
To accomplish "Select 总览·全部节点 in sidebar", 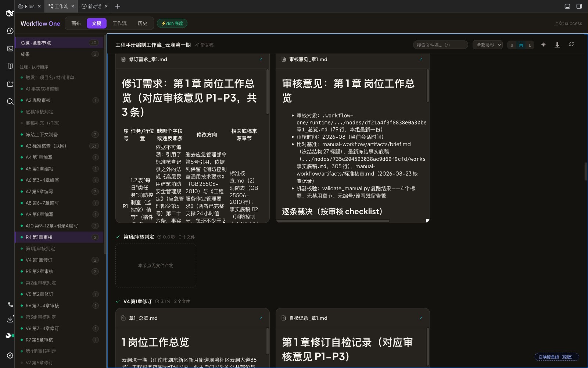I will (59, 43).
